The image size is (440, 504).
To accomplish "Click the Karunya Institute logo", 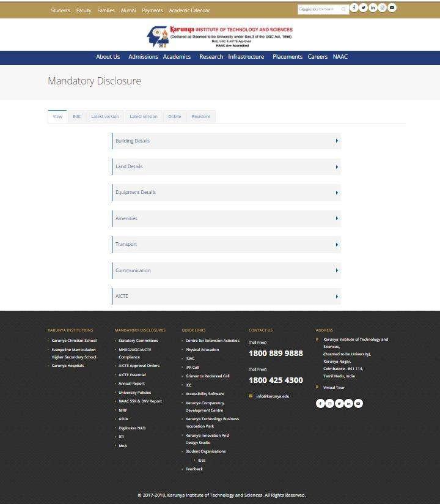I will coord(220,36).
